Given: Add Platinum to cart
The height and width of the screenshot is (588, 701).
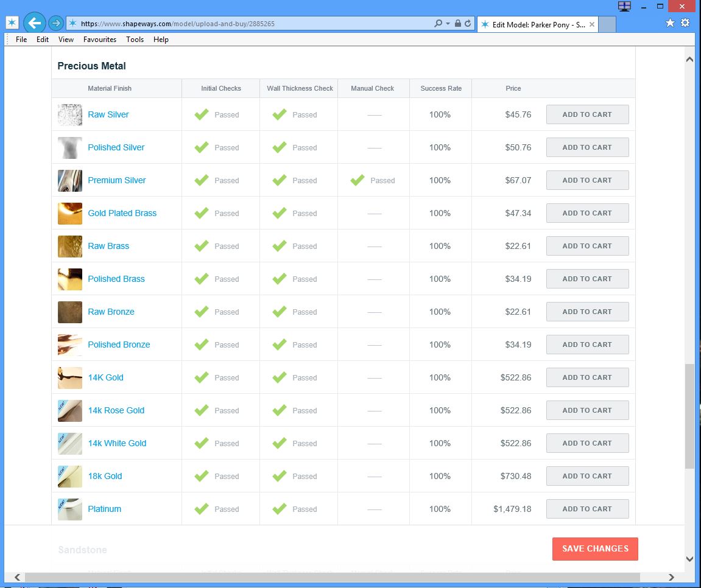Looking at the screenshot, I should pyautogui.click(x=588, y=509).
